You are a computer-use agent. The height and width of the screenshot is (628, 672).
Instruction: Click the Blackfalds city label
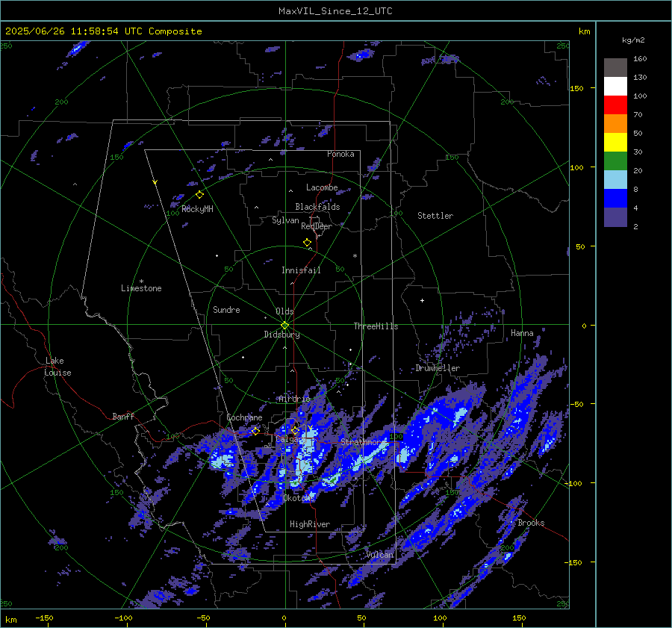pos(317,207)
